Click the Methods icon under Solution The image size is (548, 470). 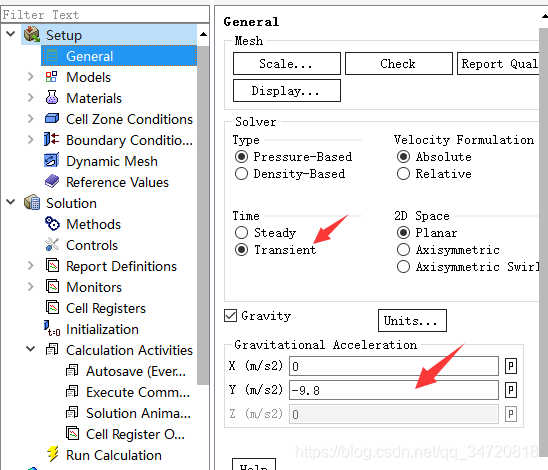pos(52,224)
